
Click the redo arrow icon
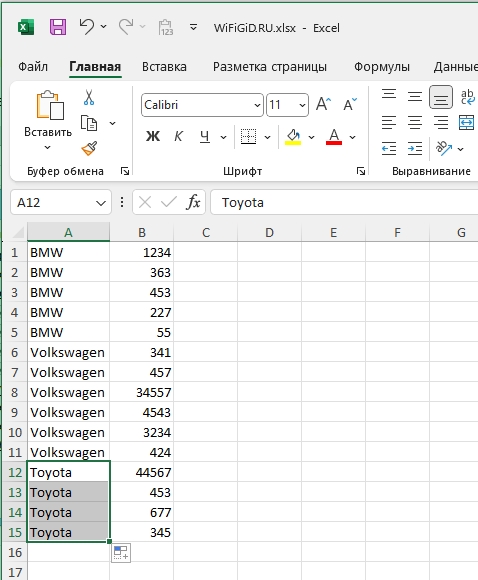pos(126,27)
